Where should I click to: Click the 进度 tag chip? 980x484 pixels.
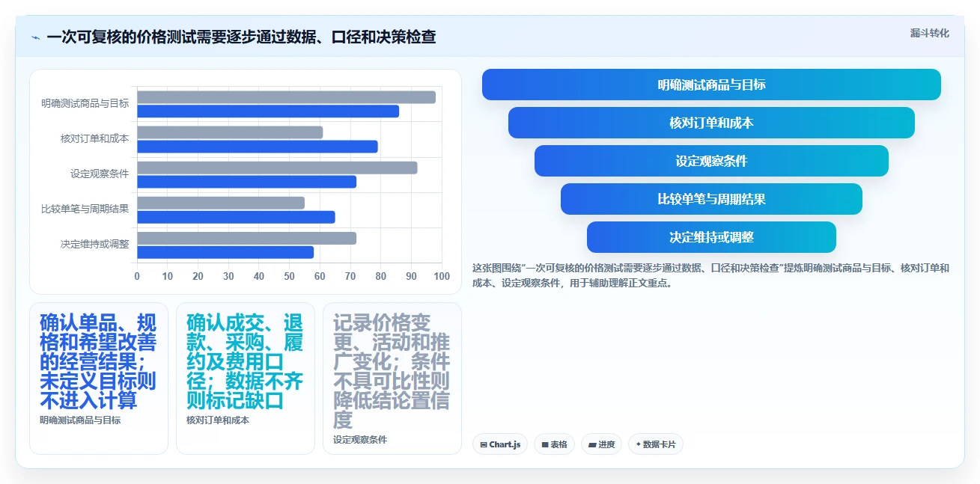[x=601, y=444]
